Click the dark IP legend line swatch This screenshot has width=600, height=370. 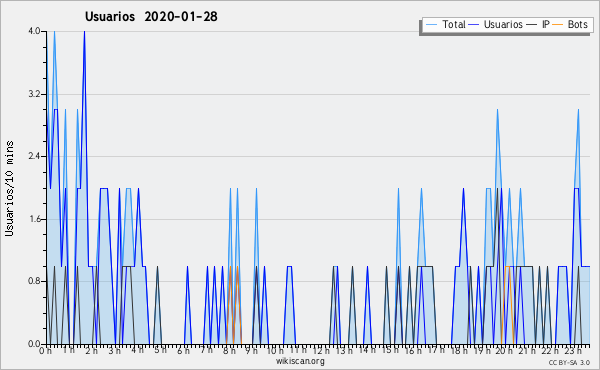click(x=532, y=25)
